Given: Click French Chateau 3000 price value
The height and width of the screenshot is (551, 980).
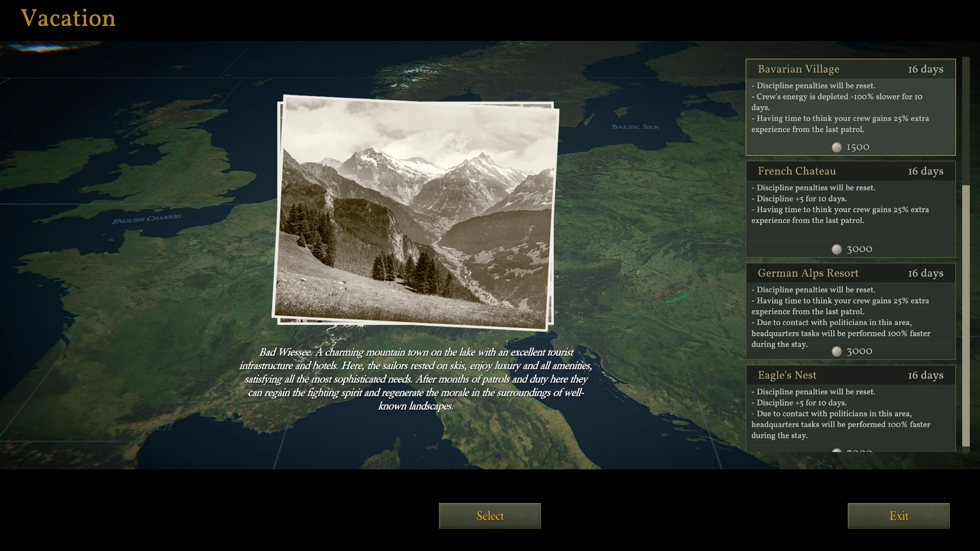Looking at the screenshot, I should coord(859,249).
